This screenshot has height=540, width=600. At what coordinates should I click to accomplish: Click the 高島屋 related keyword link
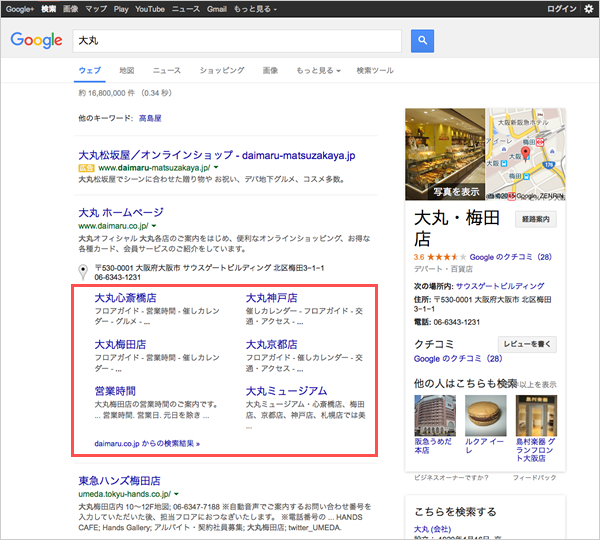coord(150,118)
